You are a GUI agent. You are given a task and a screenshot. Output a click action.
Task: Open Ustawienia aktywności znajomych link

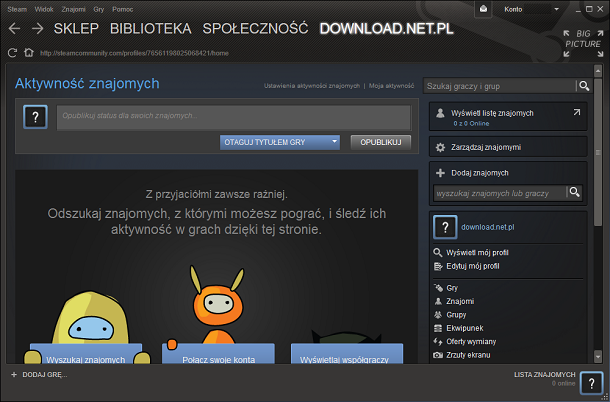pyautogui.click(x=312, y=86)
